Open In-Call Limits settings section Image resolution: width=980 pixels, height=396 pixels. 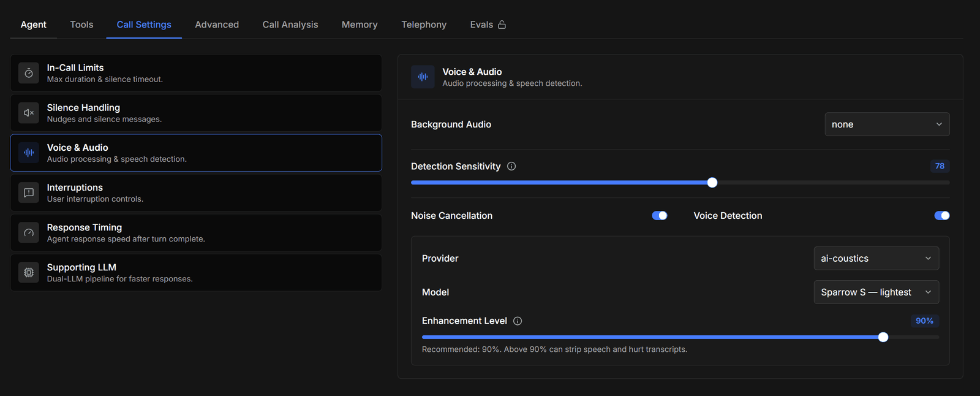tap(196, 73)
